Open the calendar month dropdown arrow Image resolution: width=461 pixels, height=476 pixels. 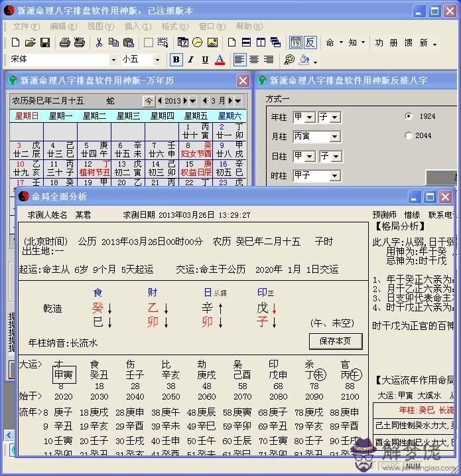pos(238,101)
